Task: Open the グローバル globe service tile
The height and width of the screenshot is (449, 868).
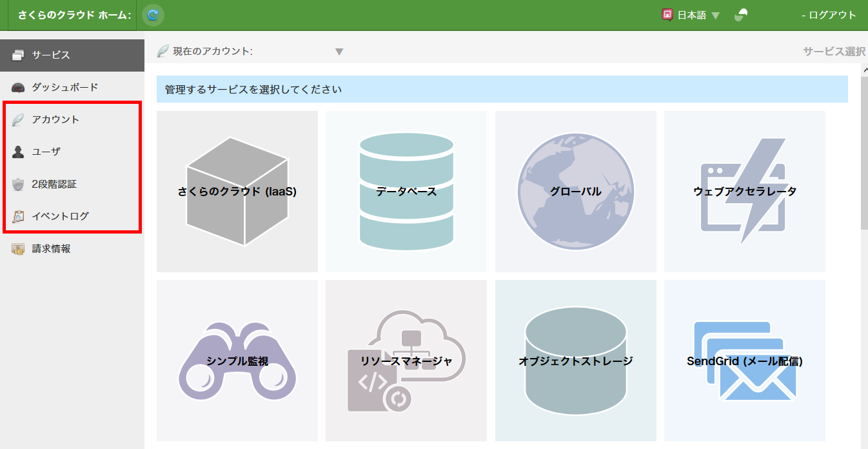Action: tap(575, 192)
